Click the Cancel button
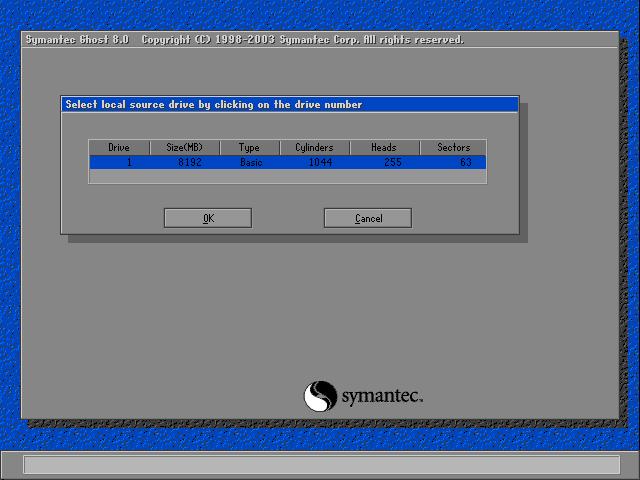 [x=368, y=218]
